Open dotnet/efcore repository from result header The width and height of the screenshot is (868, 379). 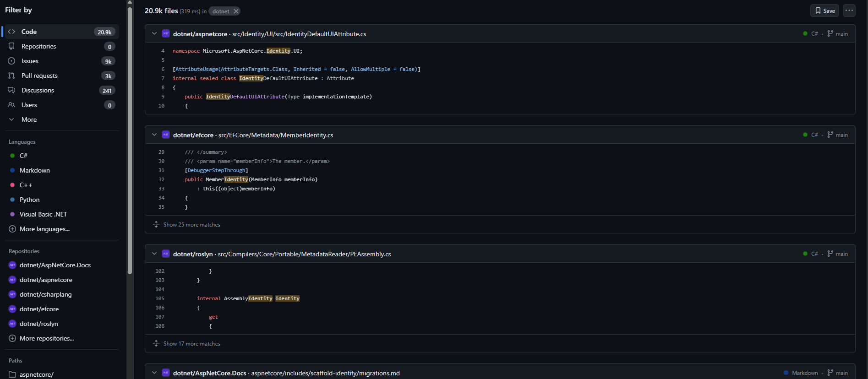tap(193, 135)
